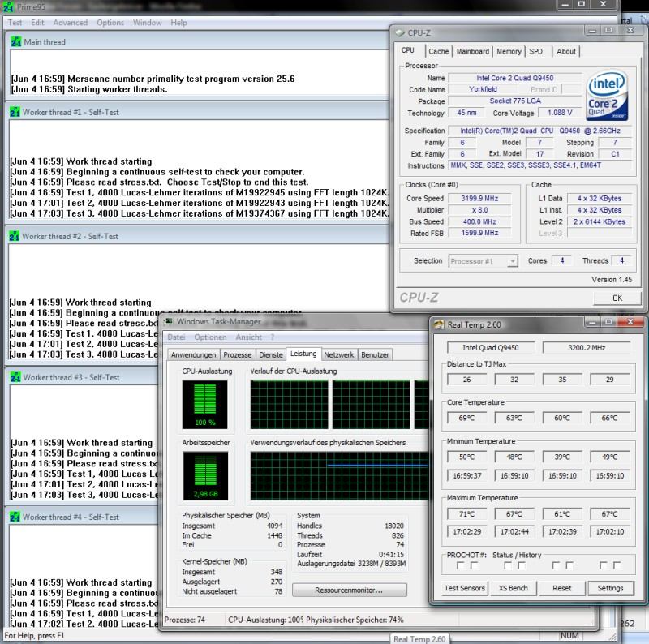Image resolution: width=649 pixels, height=644 pixels.
Task: Tick the rightmost PROCHOT# checkbox in Real Temp
Action: coord(617,565)
